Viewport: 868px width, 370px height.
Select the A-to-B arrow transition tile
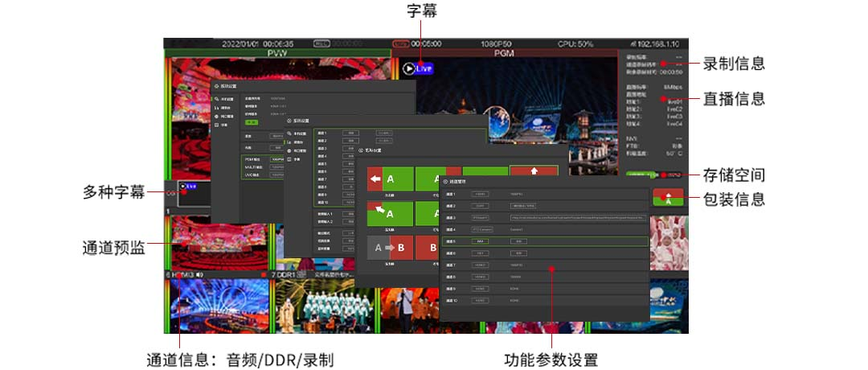coord(390,249)
